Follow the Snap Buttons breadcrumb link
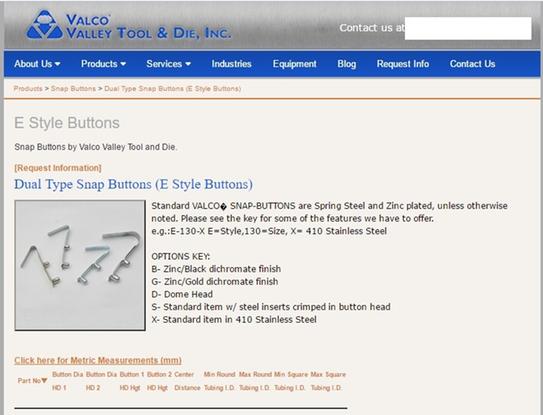 coord(73,89)
